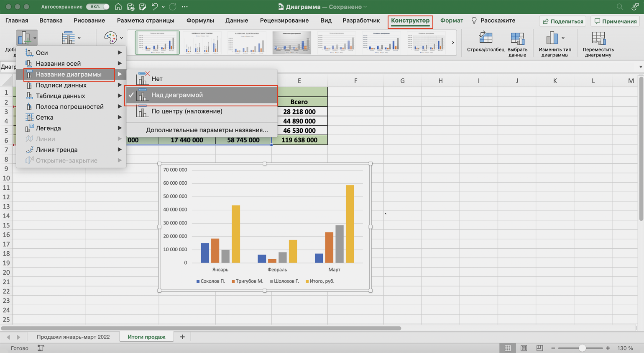Select the Нет chart title option

click(x=202, y=79)
